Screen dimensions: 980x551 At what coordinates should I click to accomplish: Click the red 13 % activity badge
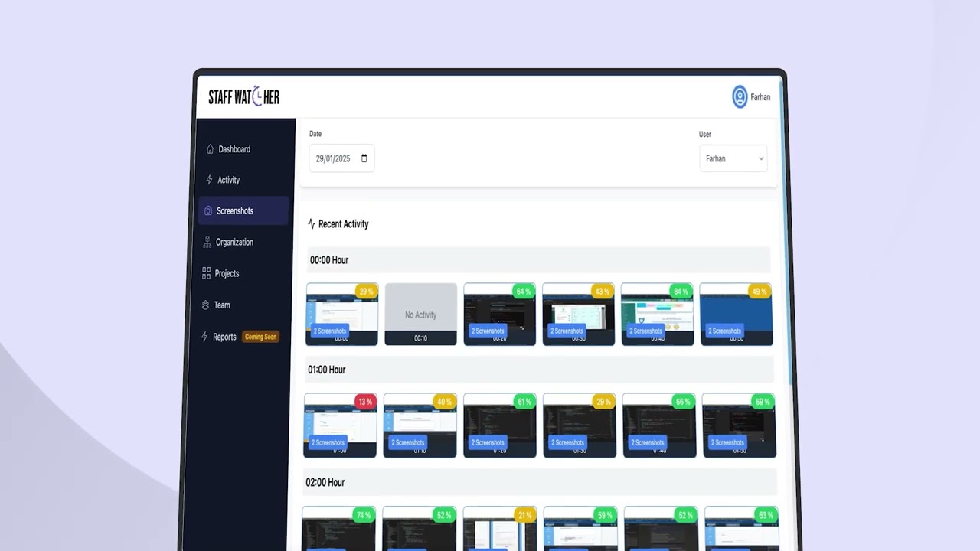pyautogui.click(x=364, y=402)
